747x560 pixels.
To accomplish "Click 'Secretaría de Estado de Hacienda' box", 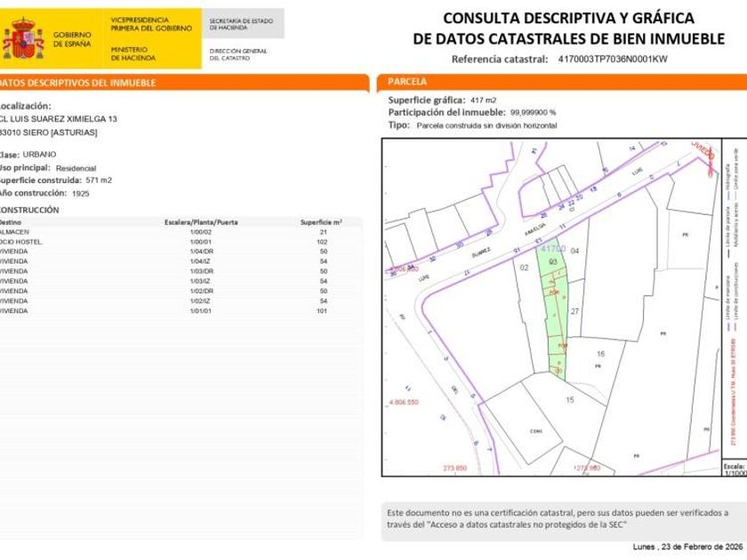I will (243, 24).
